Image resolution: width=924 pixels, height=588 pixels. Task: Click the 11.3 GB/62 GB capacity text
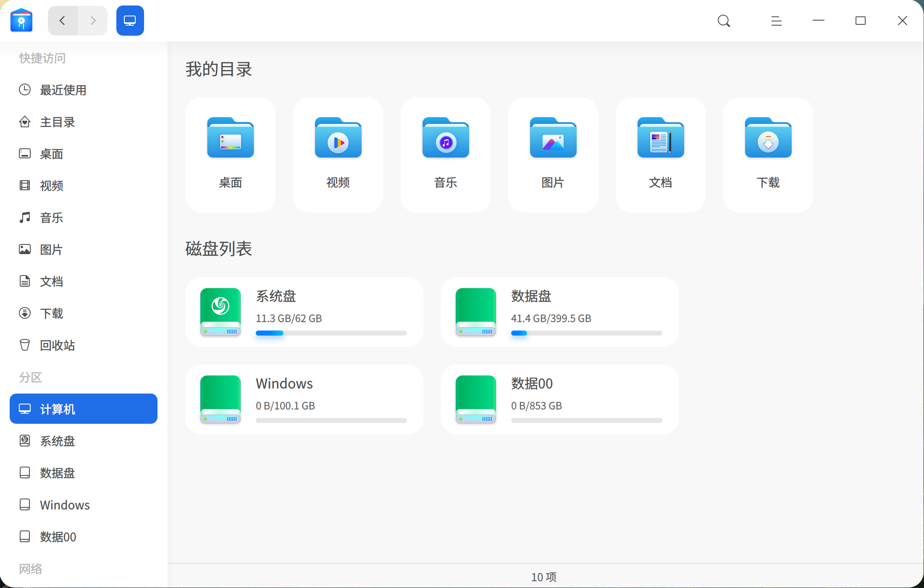point(289,318)
